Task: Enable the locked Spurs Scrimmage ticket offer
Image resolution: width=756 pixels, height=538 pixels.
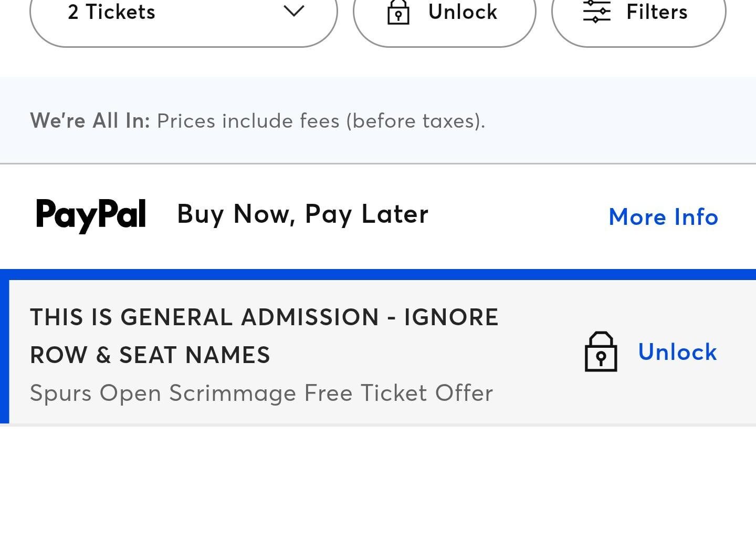Action: point(677,352)
